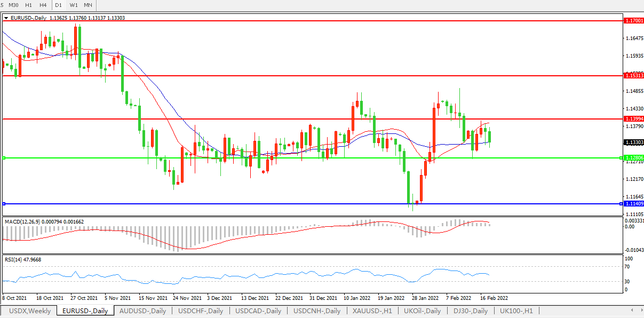
Task: Select the green 1.12806 line left handle
Action: pyautogui.click(x=4, y=158)
